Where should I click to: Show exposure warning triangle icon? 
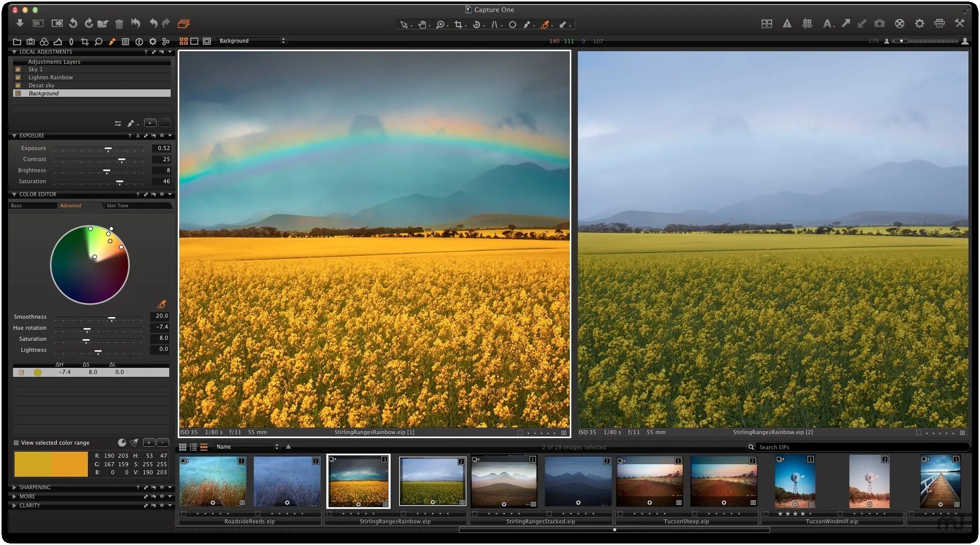tap(787, 24)
